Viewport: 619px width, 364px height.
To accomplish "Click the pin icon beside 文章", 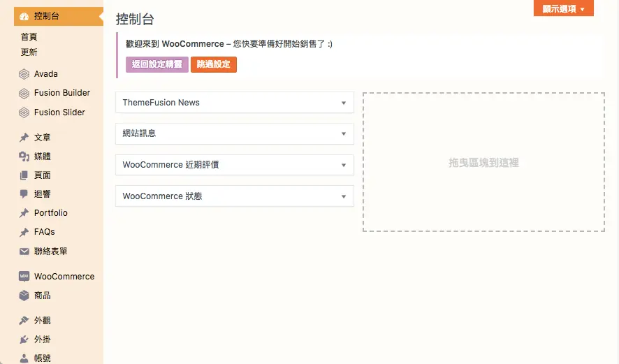I will (24, 138).
